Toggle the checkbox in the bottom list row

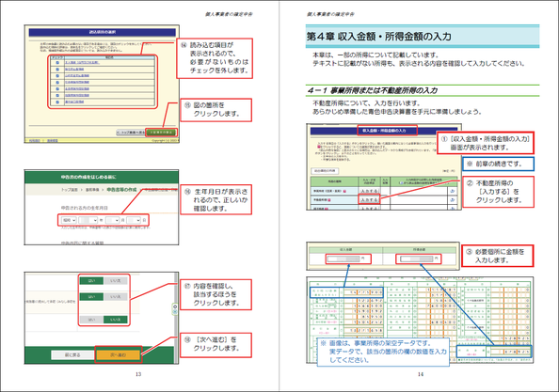[x=57, y=102]
